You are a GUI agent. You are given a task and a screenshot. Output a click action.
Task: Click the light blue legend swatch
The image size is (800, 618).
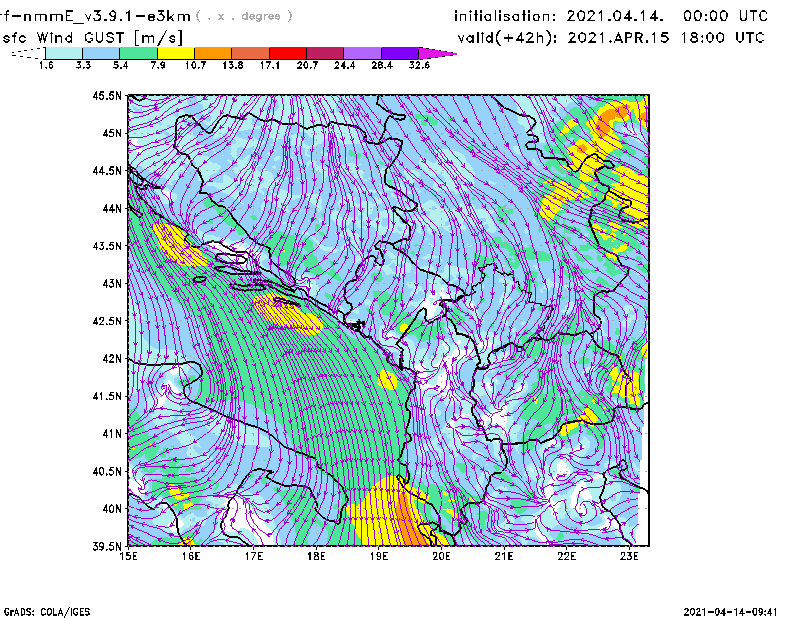[x=101, y=53]
